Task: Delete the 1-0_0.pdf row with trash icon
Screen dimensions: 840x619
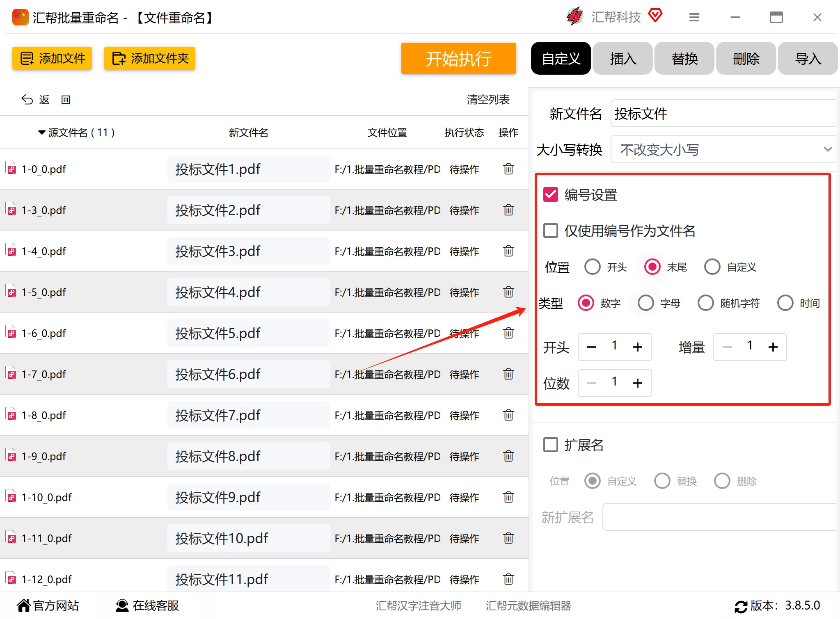Action: (x=508, y=169)
